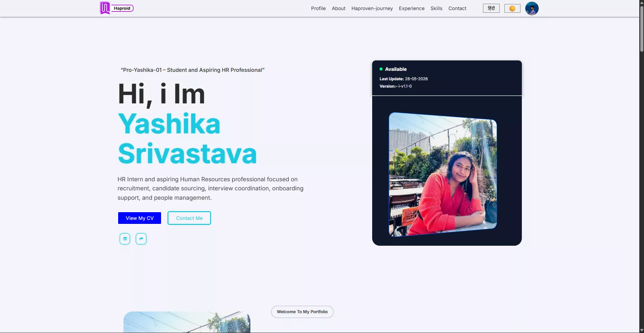Click the Haproid logo icon

[x=105, y=8]
